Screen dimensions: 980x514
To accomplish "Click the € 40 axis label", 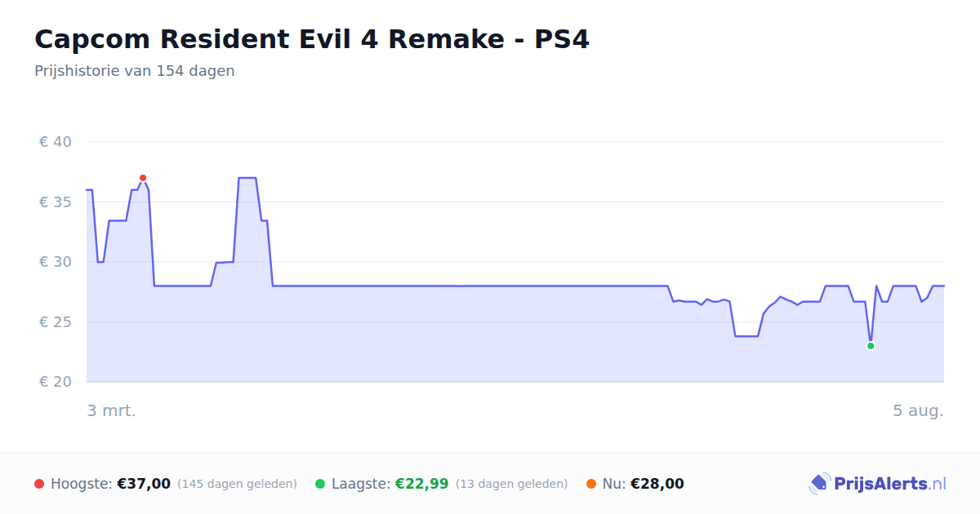I will pyautogui.click(x=56, y=142).
